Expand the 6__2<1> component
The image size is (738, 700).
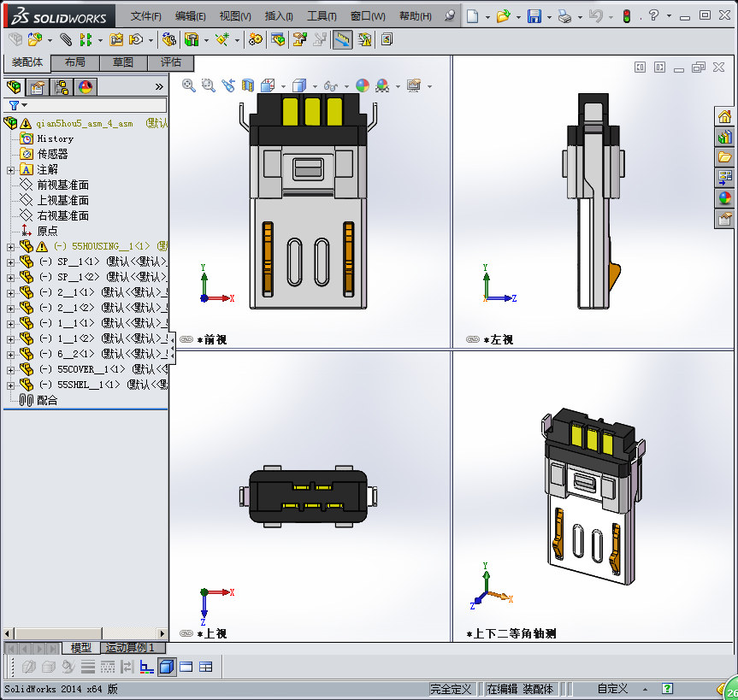pyautogui.click(x=10, y=355)
